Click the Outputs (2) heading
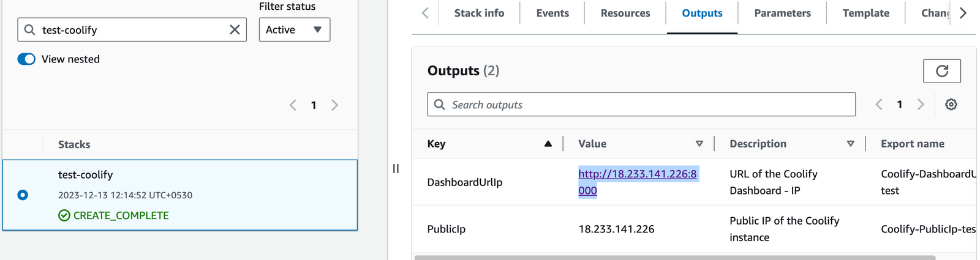Screen dimensions: 980x260 point(463,71)
